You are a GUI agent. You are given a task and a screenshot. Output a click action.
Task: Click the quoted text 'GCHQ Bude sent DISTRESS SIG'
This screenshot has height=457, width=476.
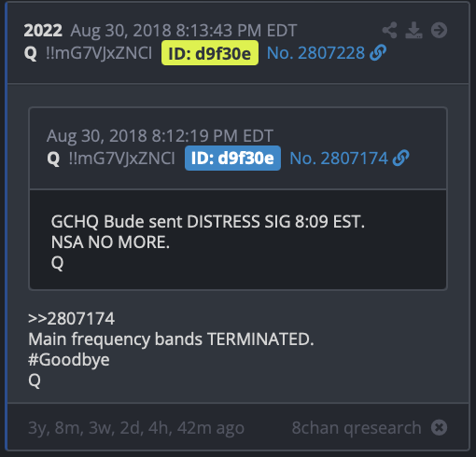point(171,222)
